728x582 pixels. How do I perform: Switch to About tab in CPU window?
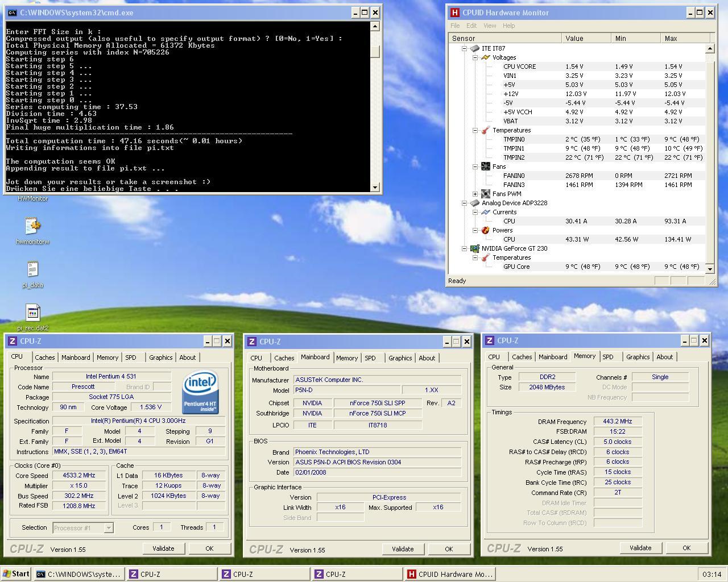point(188,357)
